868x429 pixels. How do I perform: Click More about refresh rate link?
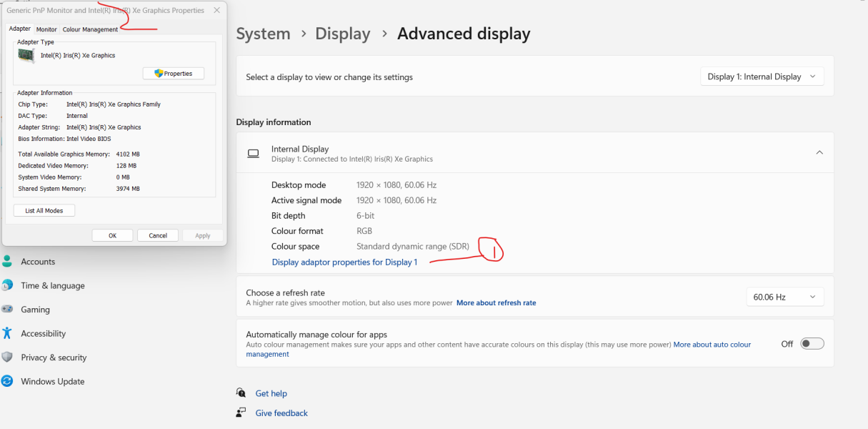496,302
